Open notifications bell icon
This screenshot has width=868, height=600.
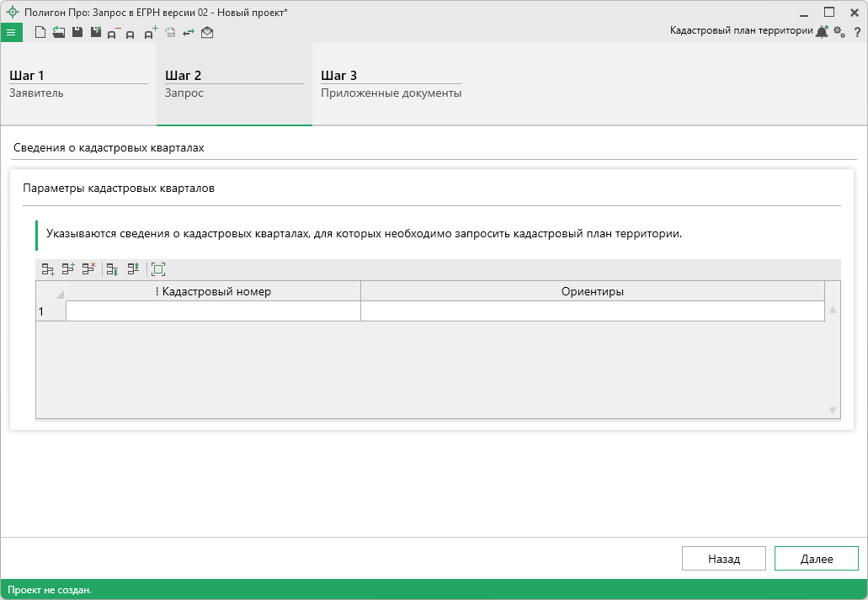coord(822,32)
